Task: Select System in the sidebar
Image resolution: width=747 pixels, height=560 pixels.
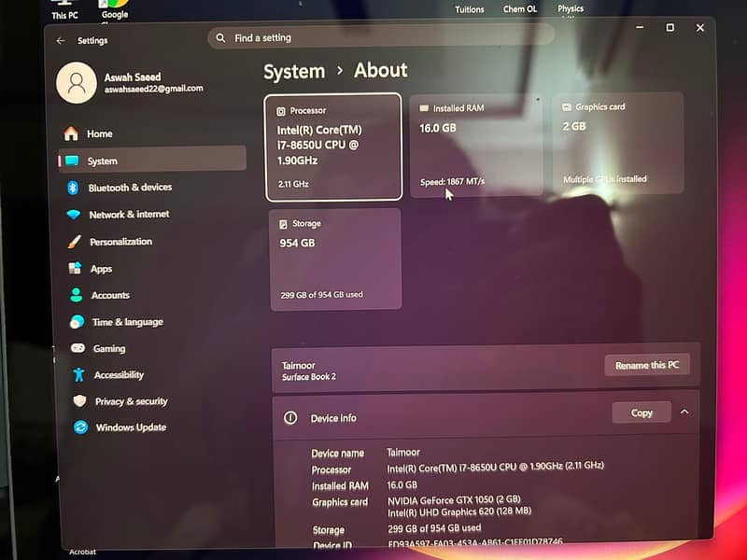Action: coord(152,161)
